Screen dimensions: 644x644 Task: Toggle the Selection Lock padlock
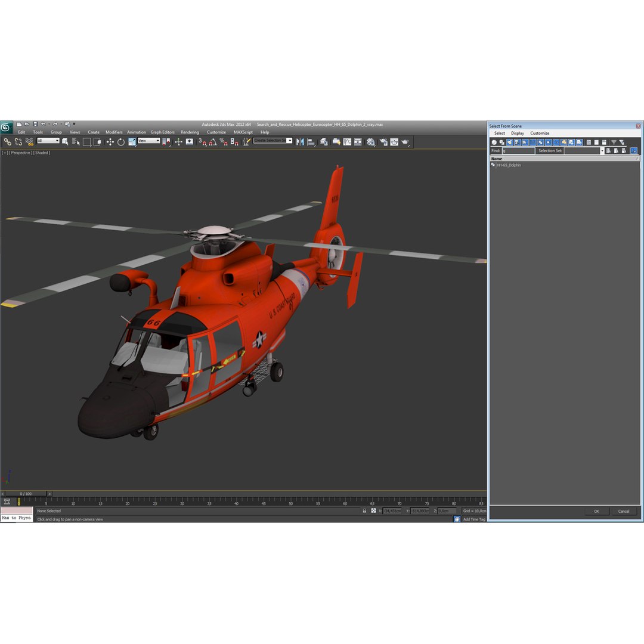[364, 510]
